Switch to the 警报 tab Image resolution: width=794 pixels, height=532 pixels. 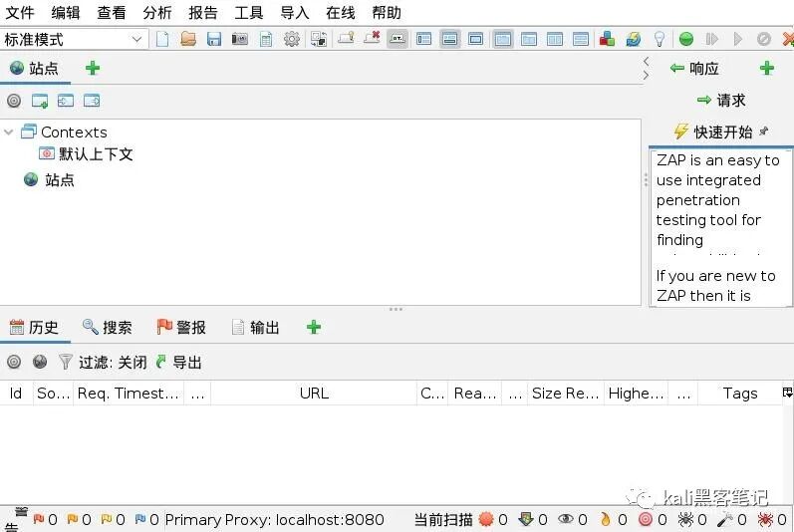pos(181,328)
